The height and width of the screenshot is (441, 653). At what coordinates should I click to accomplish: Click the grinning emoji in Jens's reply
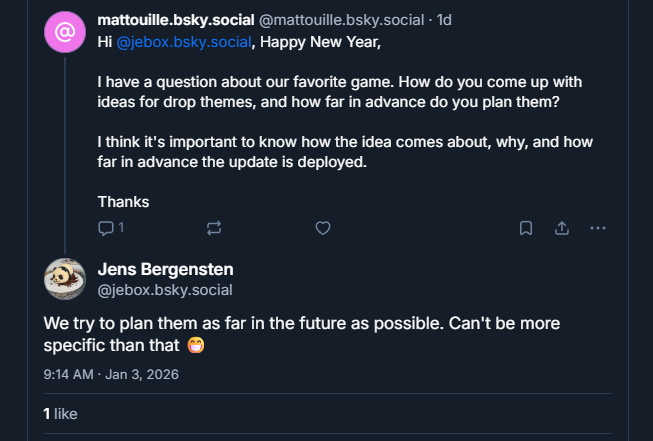pyautogui.click(x=196, y=346)
